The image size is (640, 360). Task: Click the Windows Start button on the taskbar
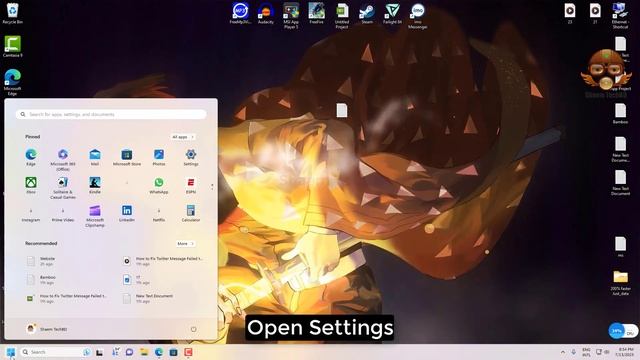point(11,352)
